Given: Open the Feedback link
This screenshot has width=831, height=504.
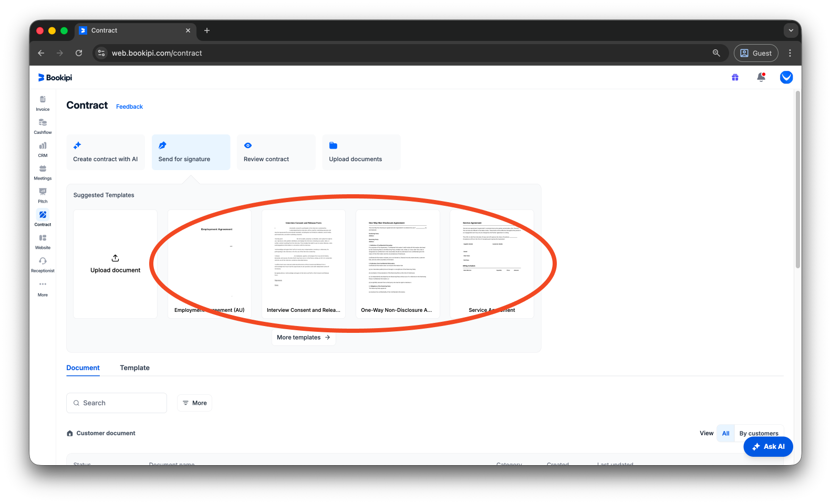Looking at the screenshot, I should pos(129,107).
